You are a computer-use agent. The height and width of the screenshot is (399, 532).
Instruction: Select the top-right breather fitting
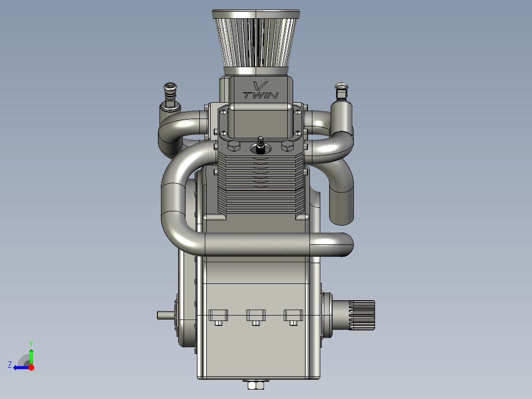341,92
